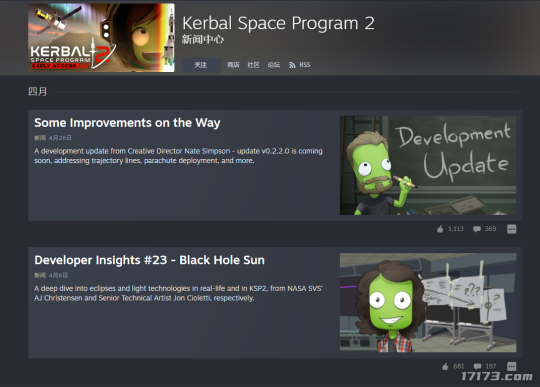Open comments icon showing 369
The image size is (540, 387).
click(477, 229)
